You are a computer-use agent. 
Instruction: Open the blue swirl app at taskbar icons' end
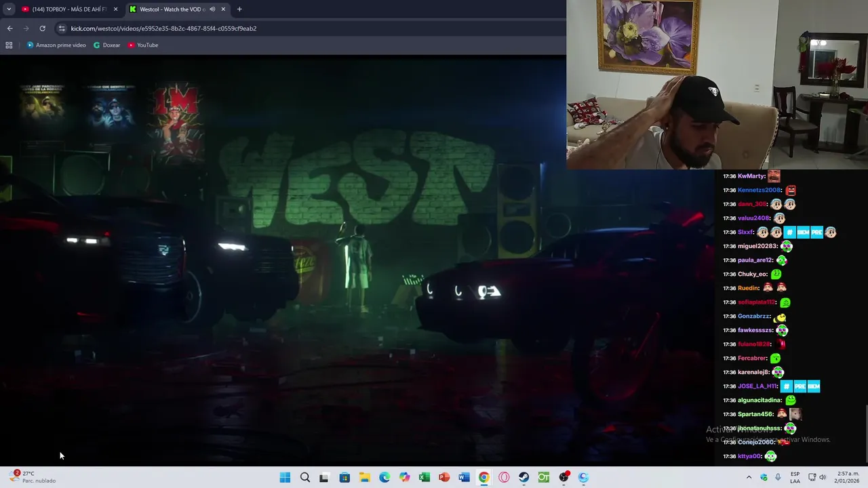[583, 477]
